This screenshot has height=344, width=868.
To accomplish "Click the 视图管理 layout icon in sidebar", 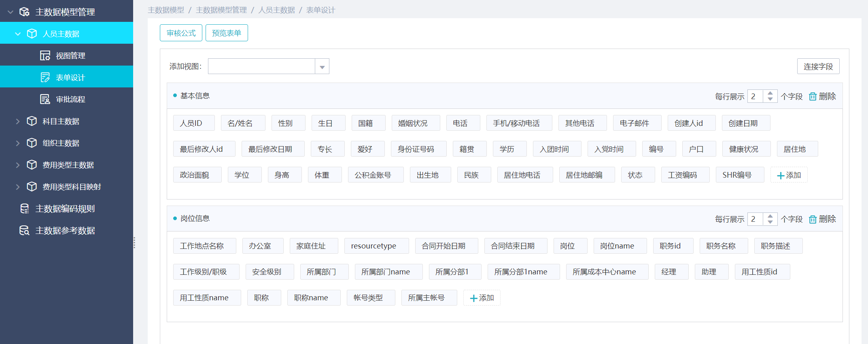I will tap(45, 55).
